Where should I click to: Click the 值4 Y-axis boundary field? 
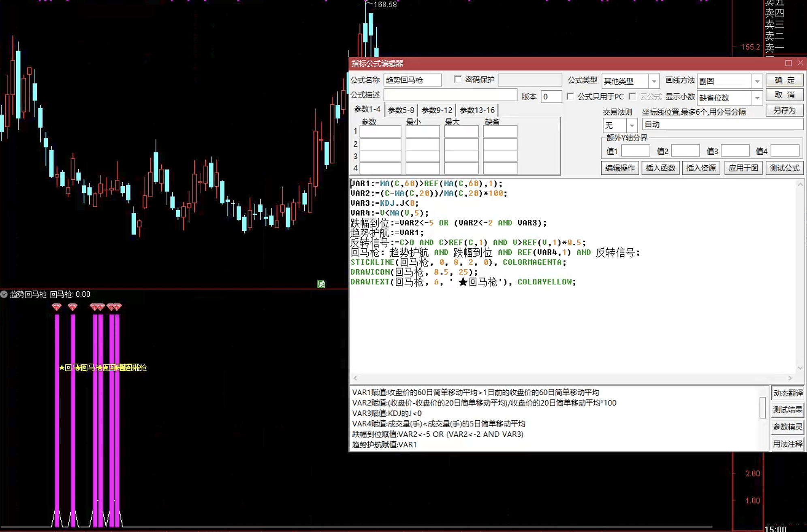[785, 151]
